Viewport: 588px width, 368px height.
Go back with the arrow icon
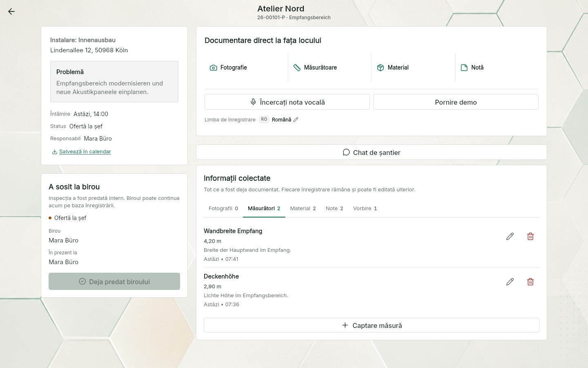click(11, 11)
